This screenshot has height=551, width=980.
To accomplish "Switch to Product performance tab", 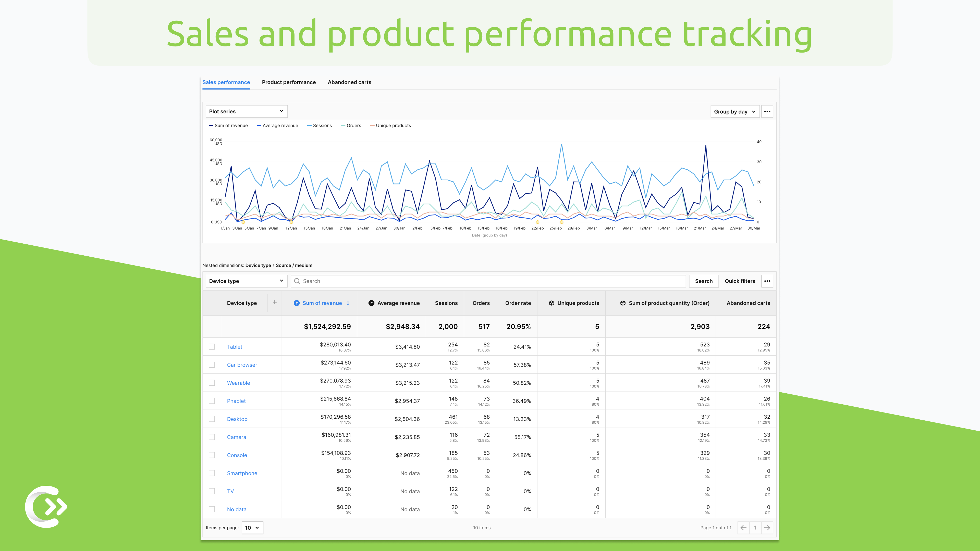I will point(289,82).
